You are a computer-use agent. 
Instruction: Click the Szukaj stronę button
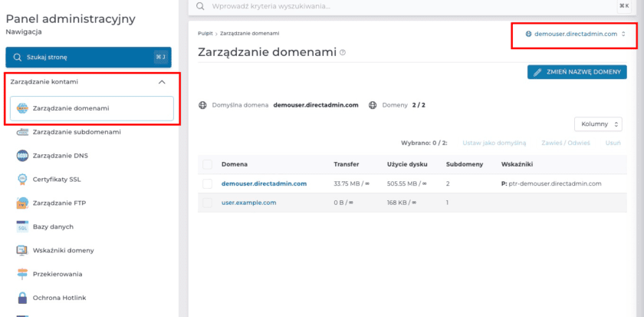point(88,57)
